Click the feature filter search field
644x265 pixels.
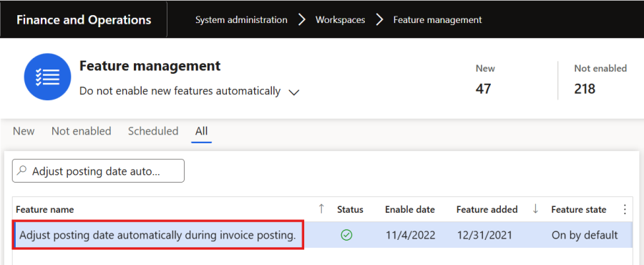click(98, 170)
